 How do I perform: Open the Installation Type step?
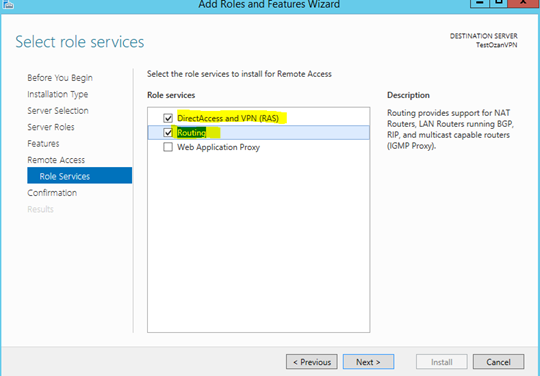pyautogui.click(x=58, y=94)
